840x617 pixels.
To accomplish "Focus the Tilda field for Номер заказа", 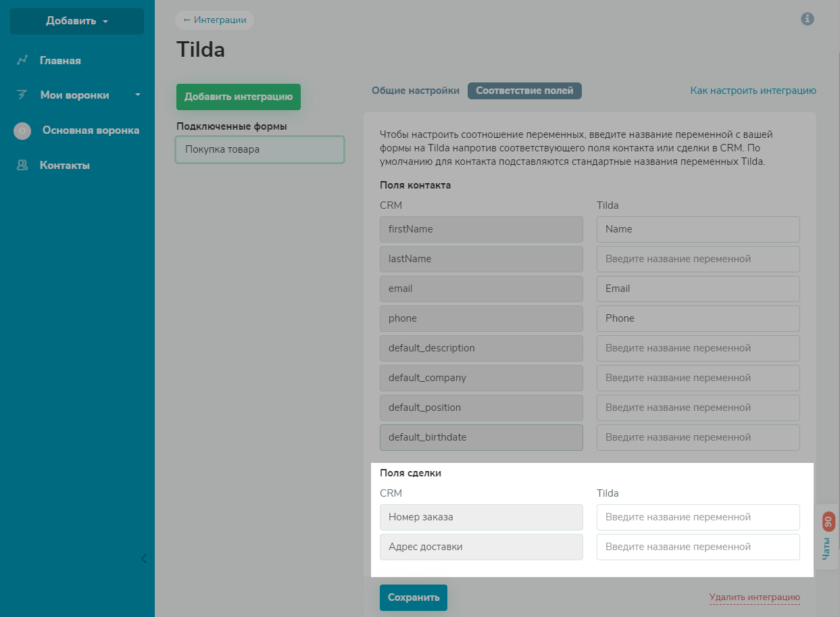I will pyautogui.click(x=698, y=517).
